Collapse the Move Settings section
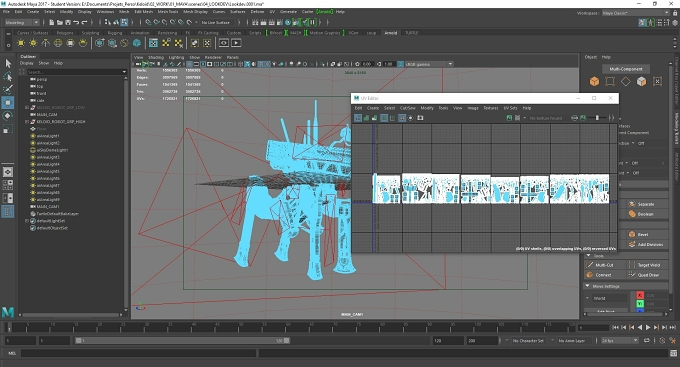The width and height of the screenshot is (680, 367). (588, 286)
